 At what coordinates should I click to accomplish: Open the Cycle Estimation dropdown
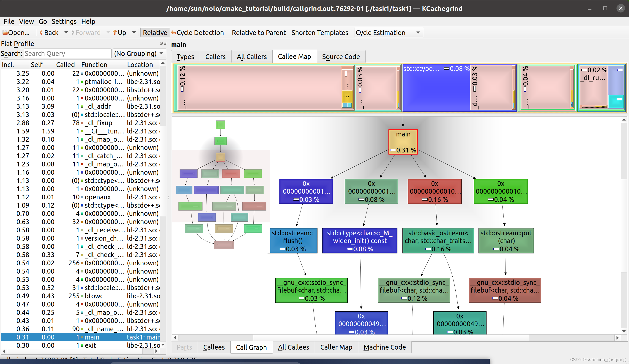click(x=388, y=33)
